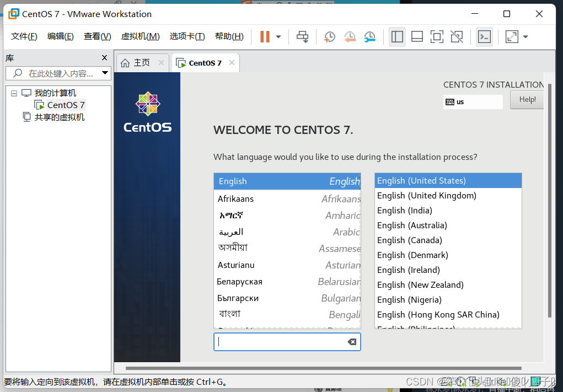Select the Bulgarian language row
This screenshot has width=563, height=392.
point(287,298)
